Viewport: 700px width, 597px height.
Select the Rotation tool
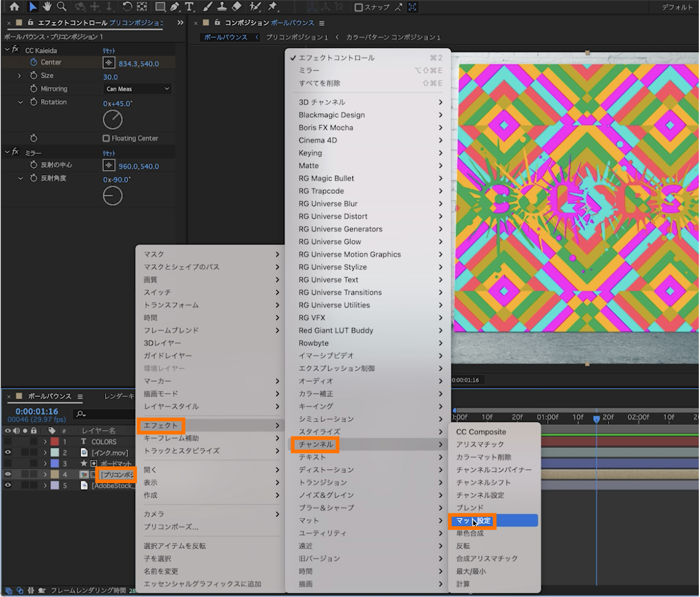click(127, 7)
